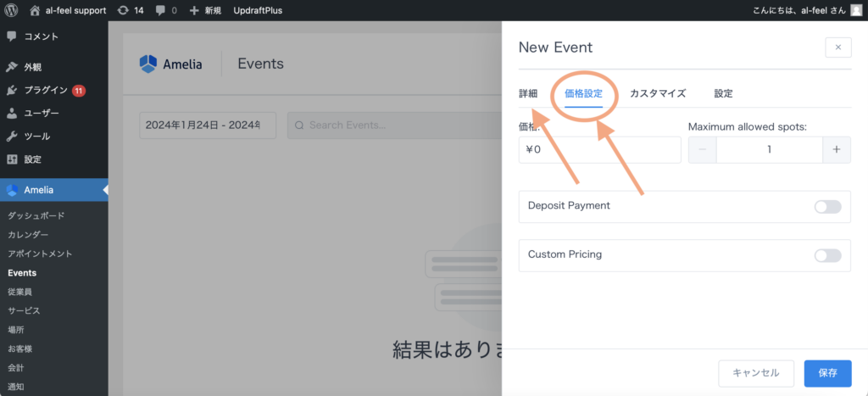Turn on the Custom Pricing switch
The height and width of the screenshot is (396, 868).
[827, 255]
